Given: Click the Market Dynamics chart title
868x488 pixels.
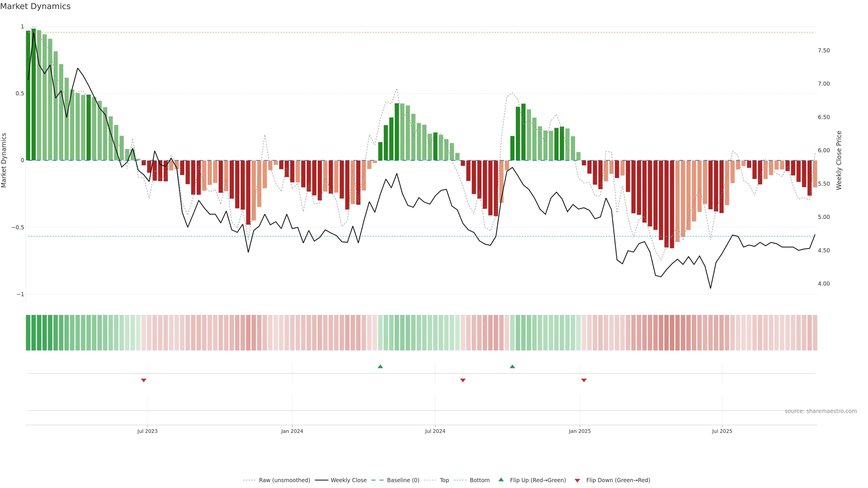Looking at the screenshot, I should click(x=35, y=6).
